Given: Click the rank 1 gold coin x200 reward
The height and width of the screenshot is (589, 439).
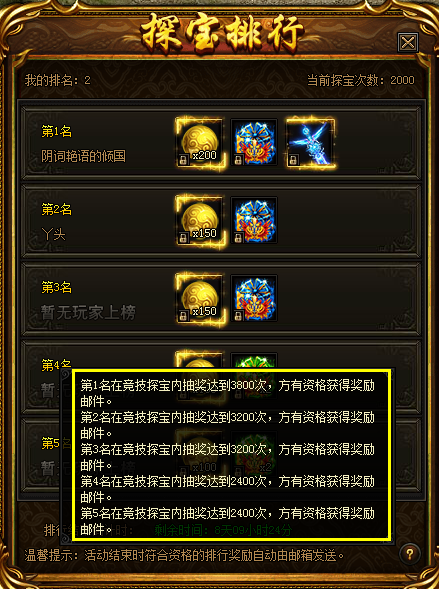Looking at the screenshot, I should [x=199, y=143].
